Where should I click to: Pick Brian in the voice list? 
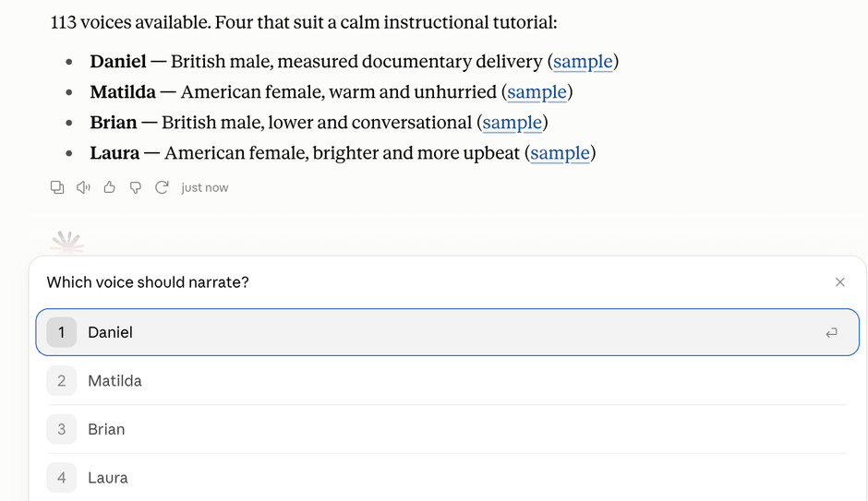pyautogui.click(x=447, y=429)
